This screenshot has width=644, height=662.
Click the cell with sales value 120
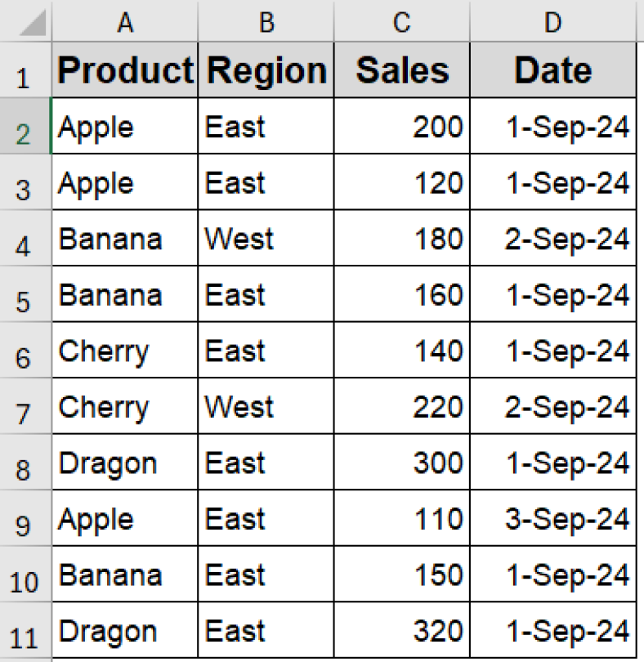(400, 181)
